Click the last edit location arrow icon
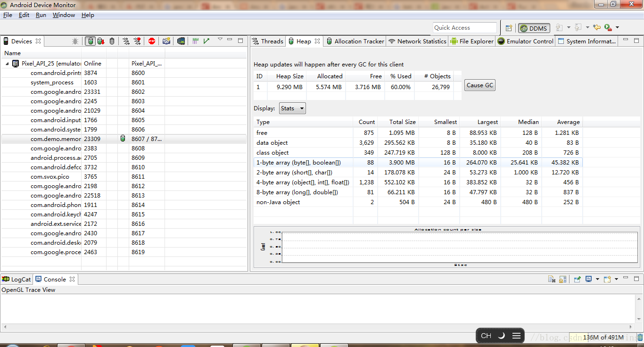Screen dimensions: 644x347 point(596,28)
